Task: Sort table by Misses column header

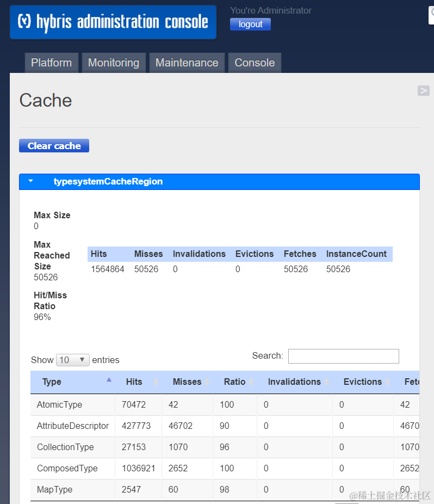Action: click(x=187, y=382)
